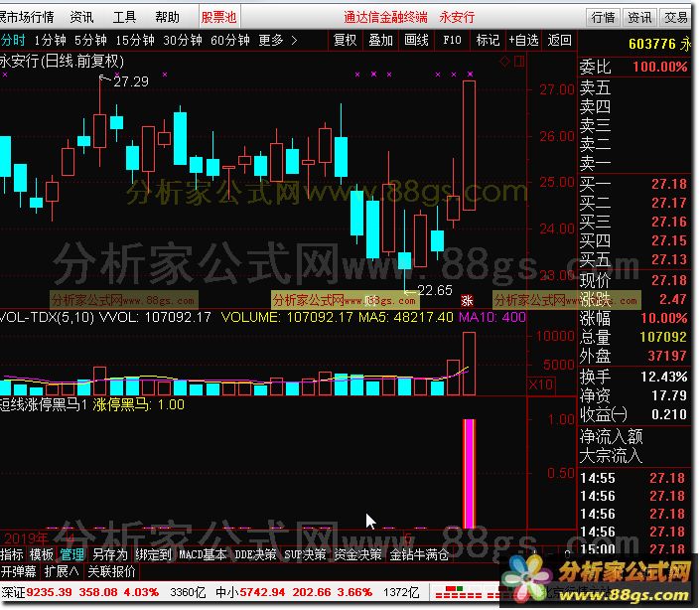Click the 涨 marker under latest candle

[467, 301]
